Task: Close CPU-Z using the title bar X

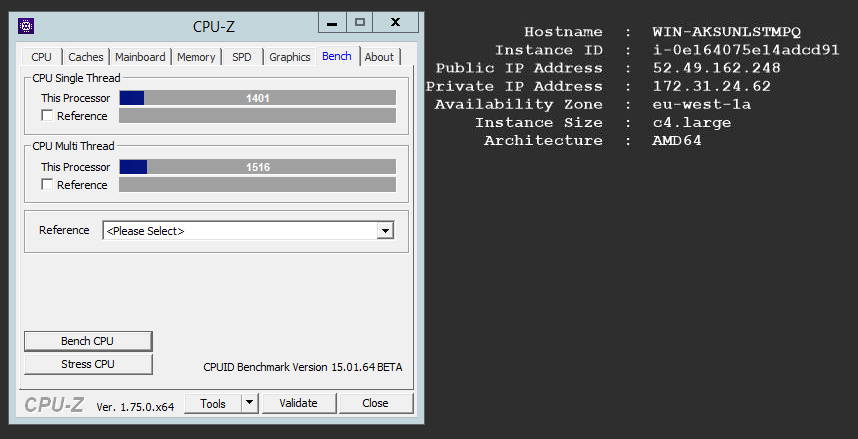Action: (x=396, y=23)
